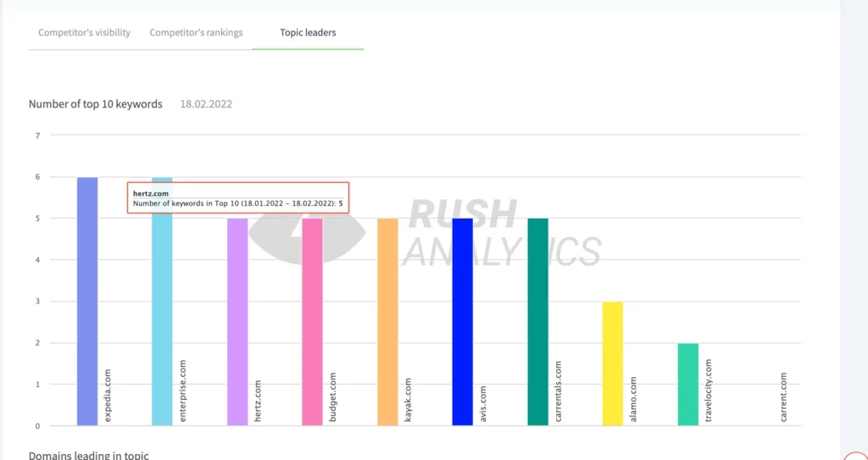Click the carrent.com axis label
The image size is (868, 460).
(783, 397)
